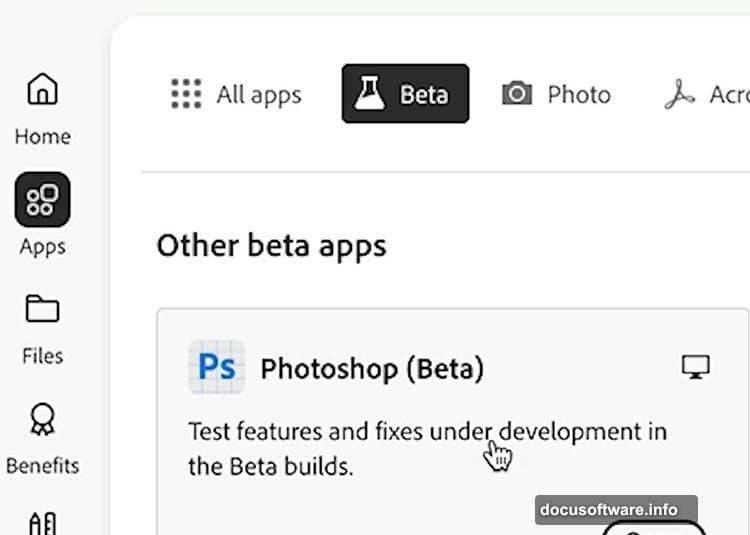Select the Beta tab label

click(424, 95)
